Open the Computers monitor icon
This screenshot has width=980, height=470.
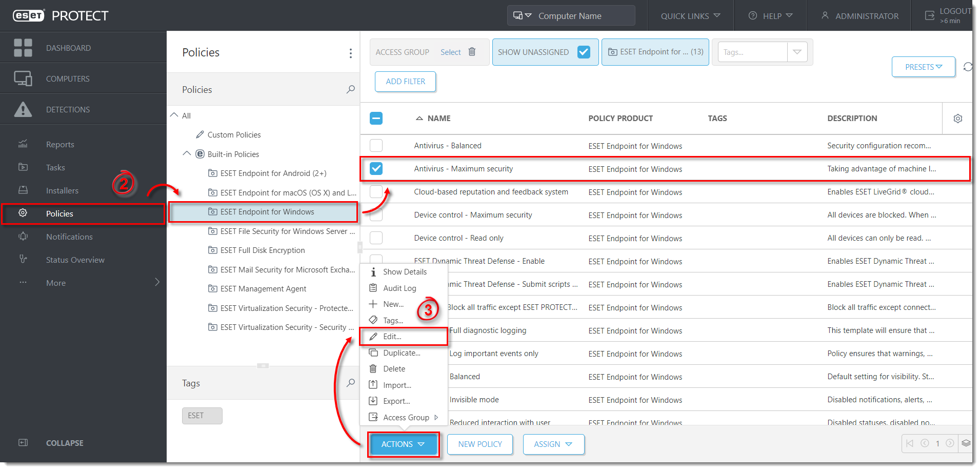click(23, 79)
